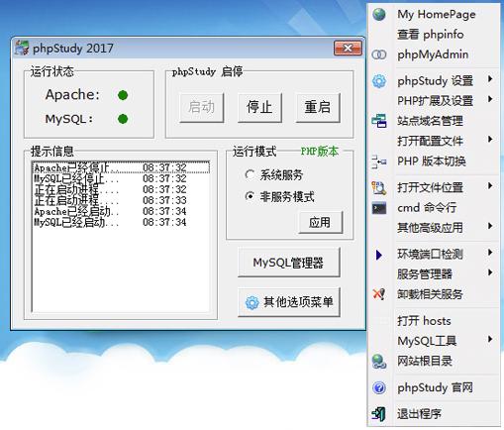Click the green Apache status indicator

(123, 95)
